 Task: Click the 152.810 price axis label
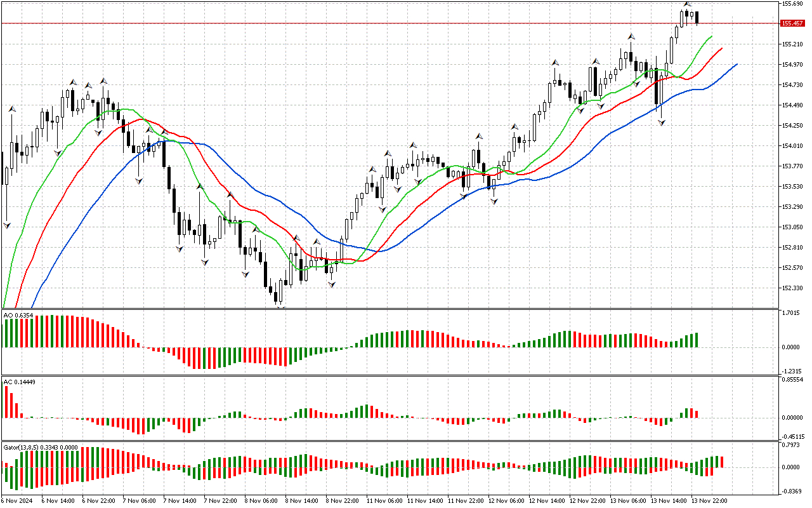(x=792, y=248)
